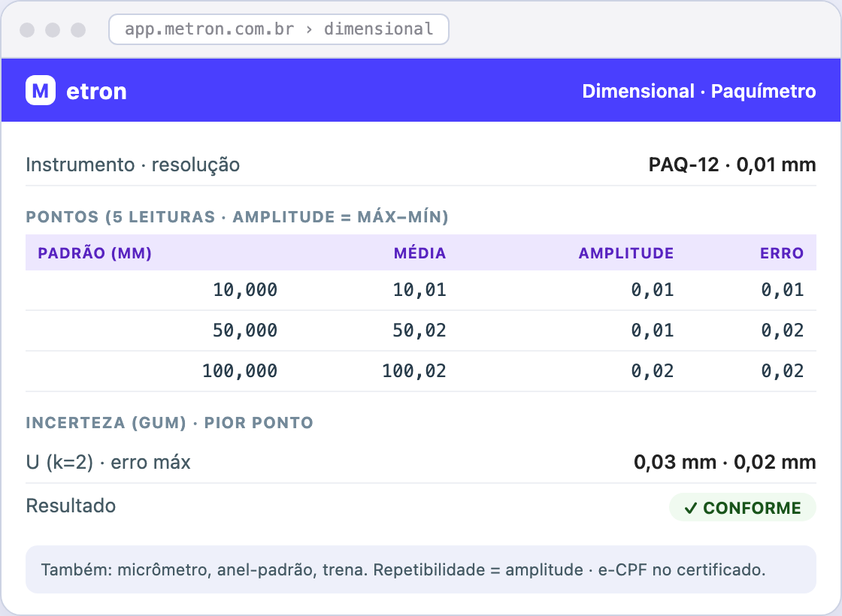Click the "U (k=2) · erro máx" label
The height and width of the screenshot is (616, 842).
pos(108,462)
